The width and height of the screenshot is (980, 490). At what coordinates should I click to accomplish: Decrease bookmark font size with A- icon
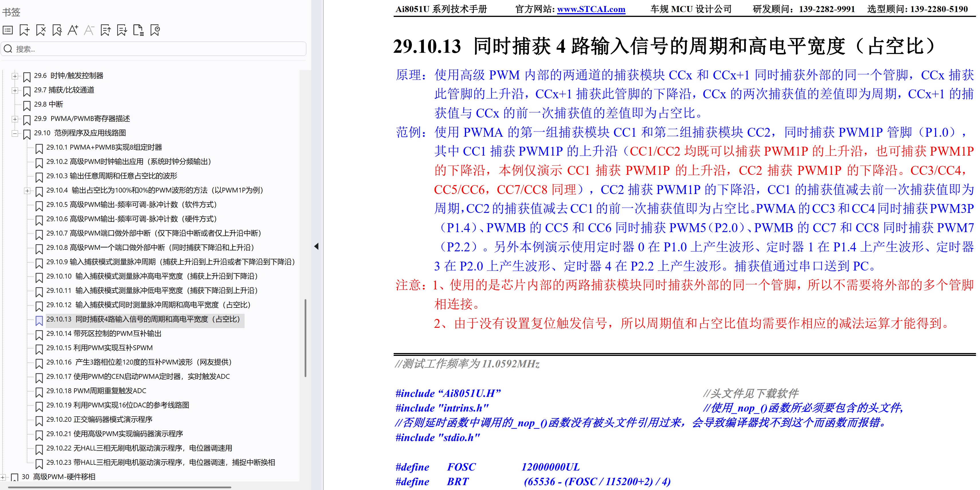pyautogui.click(x=89, y=30)
